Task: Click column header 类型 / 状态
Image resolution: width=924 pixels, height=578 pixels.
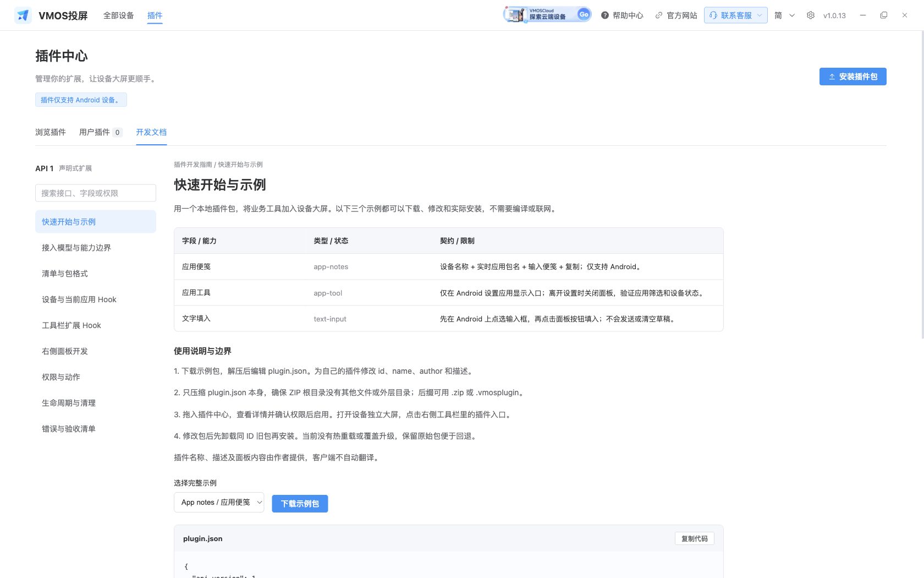Action: [331, 241]
